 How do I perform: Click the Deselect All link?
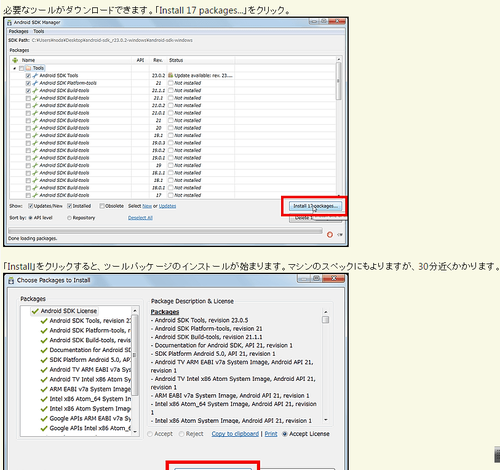(x=140, y=218)
